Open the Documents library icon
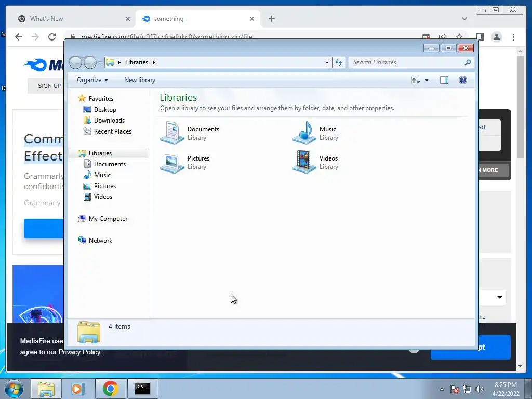The height and width of the screenshot is (399, 532). click(x=172, y=133)
